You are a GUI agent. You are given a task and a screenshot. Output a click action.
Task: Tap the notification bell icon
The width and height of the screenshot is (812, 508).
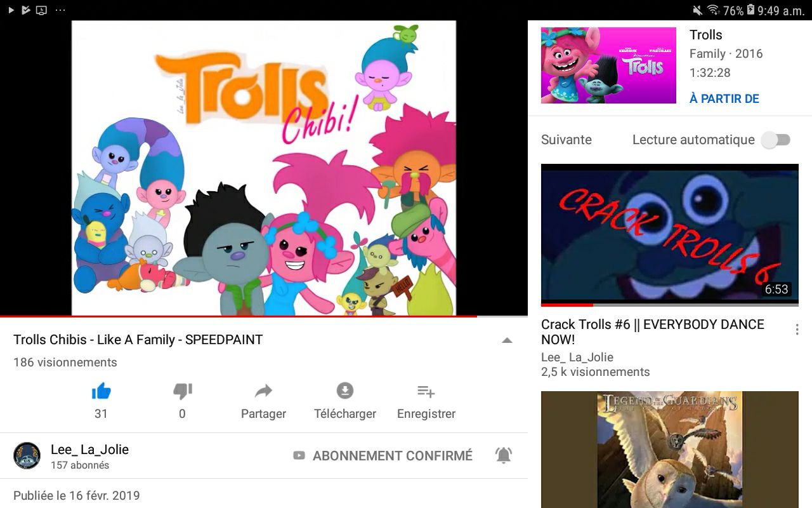pyautogui.click(x=504, y=455)
